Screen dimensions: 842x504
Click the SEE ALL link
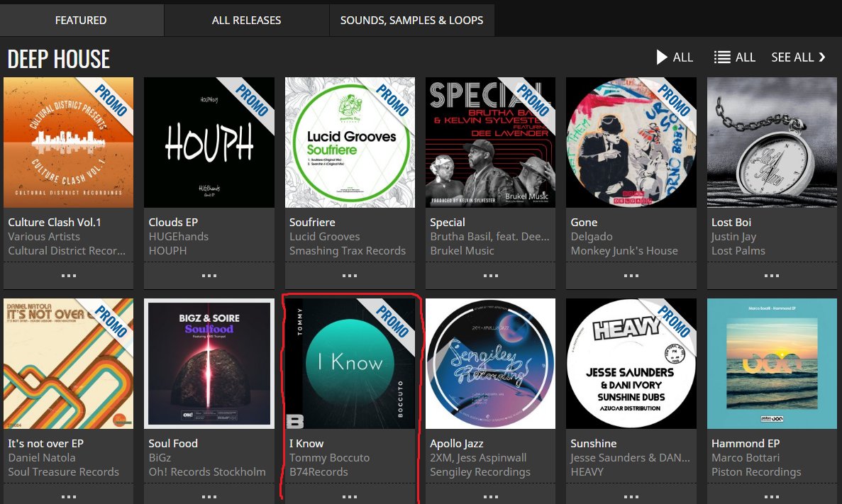pyautogui.click(x=798, y=57)
